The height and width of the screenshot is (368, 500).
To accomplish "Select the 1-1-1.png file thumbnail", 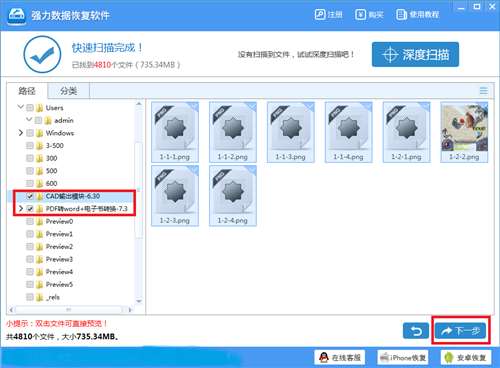I will point(175,132).
